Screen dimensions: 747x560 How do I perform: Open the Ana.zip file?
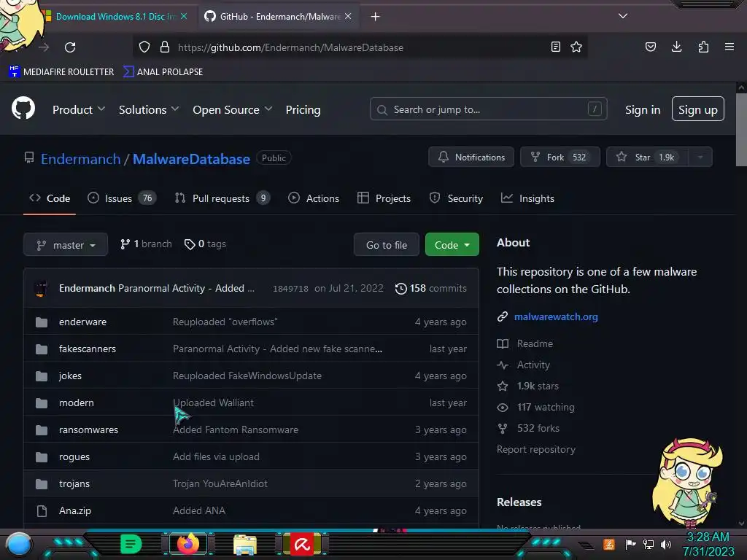[x=75, y=510]
